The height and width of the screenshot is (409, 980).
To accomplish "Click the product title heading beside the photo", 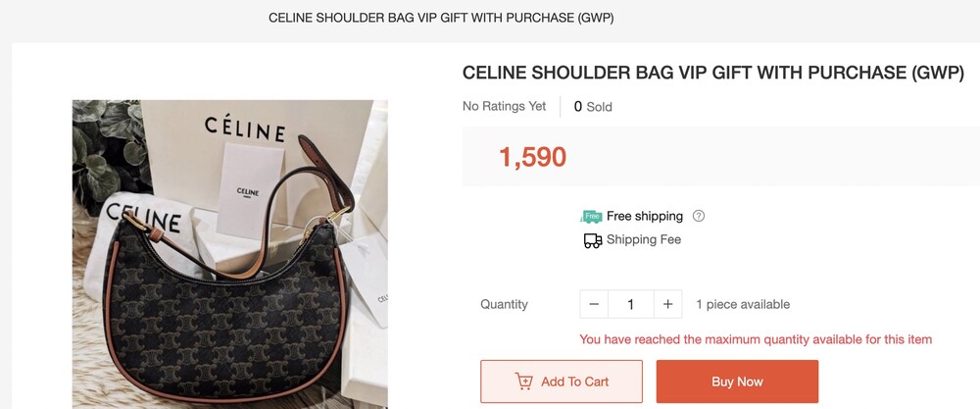I will click(x=713, y=73).
